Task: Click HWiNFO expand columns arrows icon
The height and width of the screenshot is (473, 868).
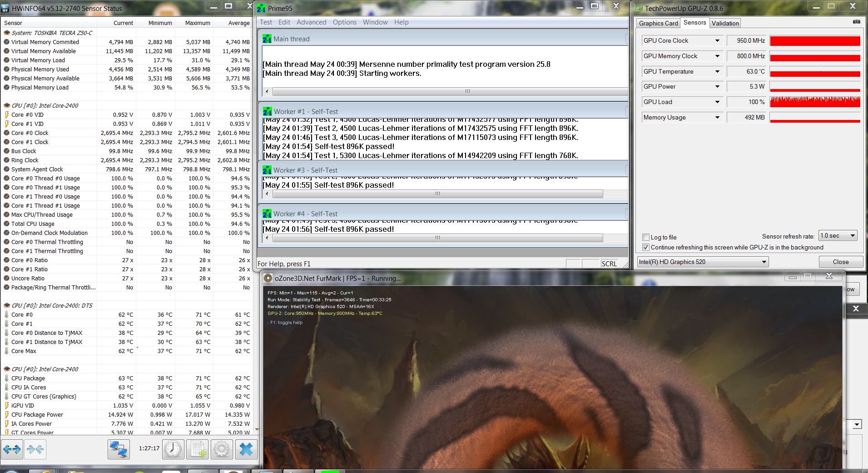Action: 12,449
